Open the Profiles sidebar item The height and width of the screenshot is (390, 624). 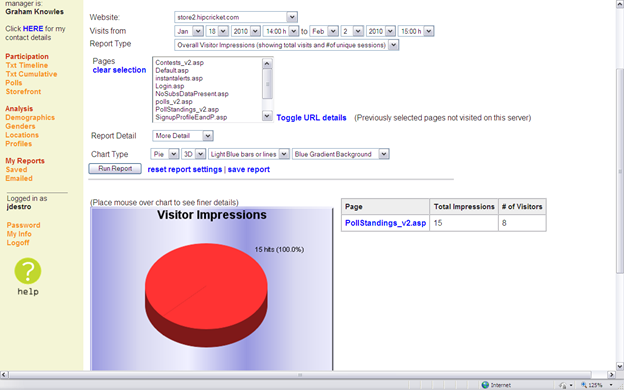click(19, 144)
